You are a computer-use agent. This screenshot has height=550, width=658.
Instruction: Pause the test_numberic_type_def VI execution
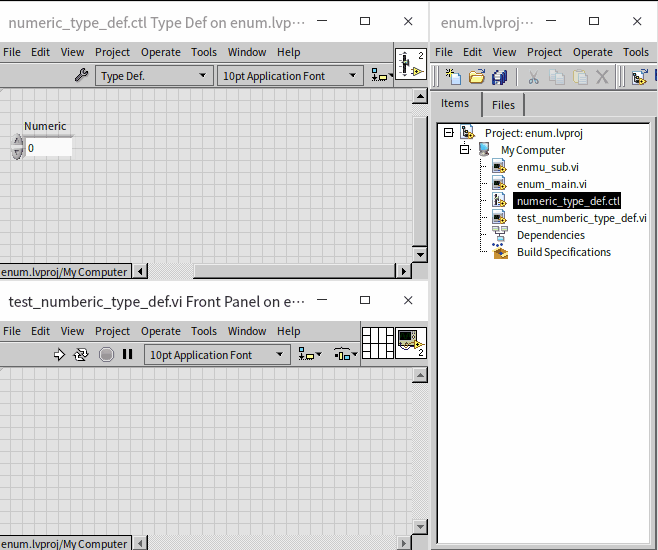(x=127, y=354)
